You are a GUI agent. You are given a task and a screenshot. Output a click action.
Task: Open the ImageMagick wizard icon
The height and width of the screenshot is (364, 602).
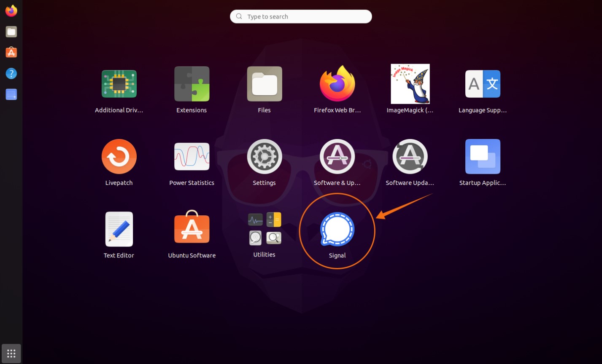coord(410,84)
